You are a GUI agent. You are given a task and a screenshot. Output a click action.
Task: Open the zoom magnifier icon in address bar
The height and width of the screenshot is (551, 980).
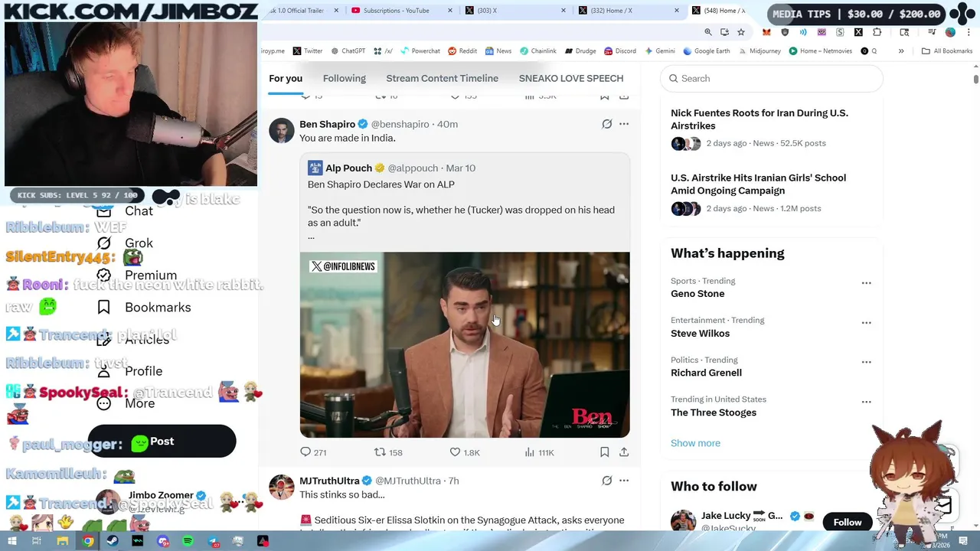pyautogui.click(x=708, y=32)
